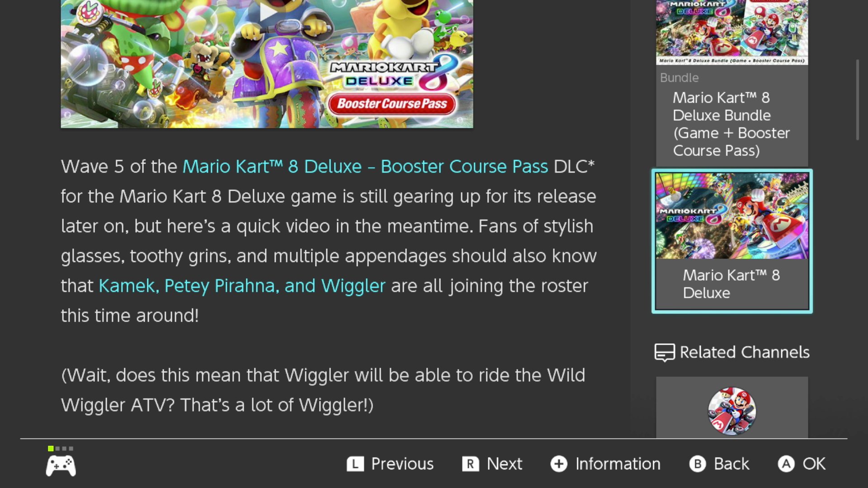
Task: Confirm with the OK label
Action: coord(814,464)
